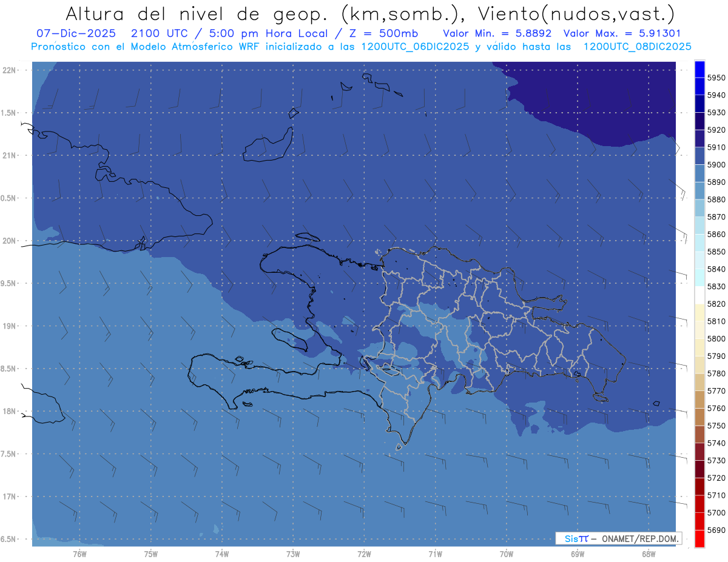Click the 'SisTT - ONAMET/REP.DOM.' label box
Viewport: 728px width, 562px height.
(x=618, y=538)
